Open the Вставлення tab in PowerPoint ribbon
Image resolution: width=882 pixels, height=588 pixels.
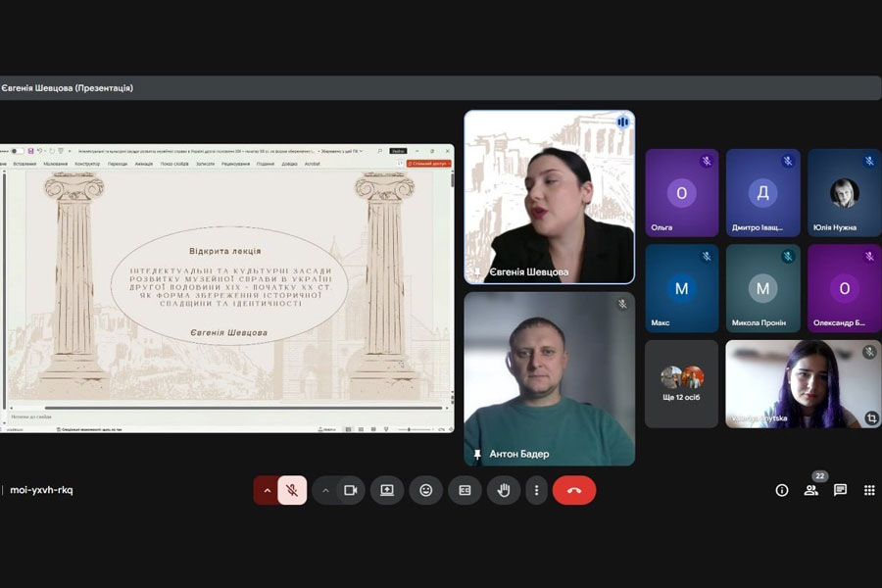click(x=24, y=164)
